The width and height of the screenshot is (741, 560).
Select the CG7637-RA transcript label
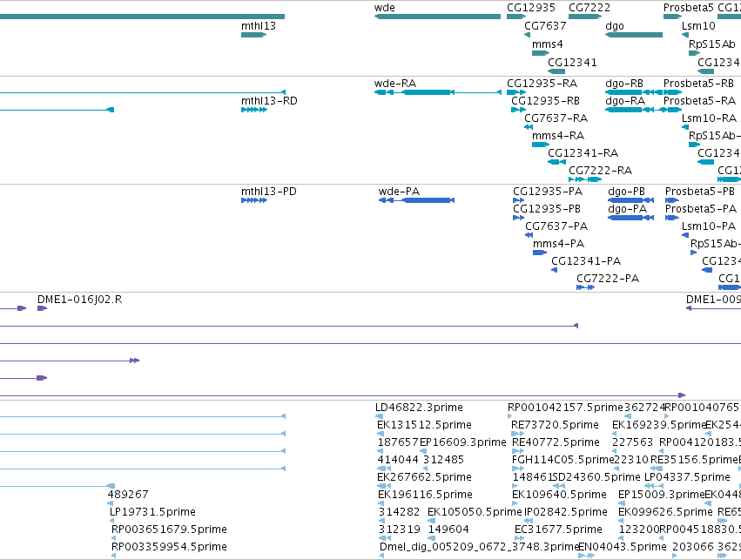coord(556,118)
